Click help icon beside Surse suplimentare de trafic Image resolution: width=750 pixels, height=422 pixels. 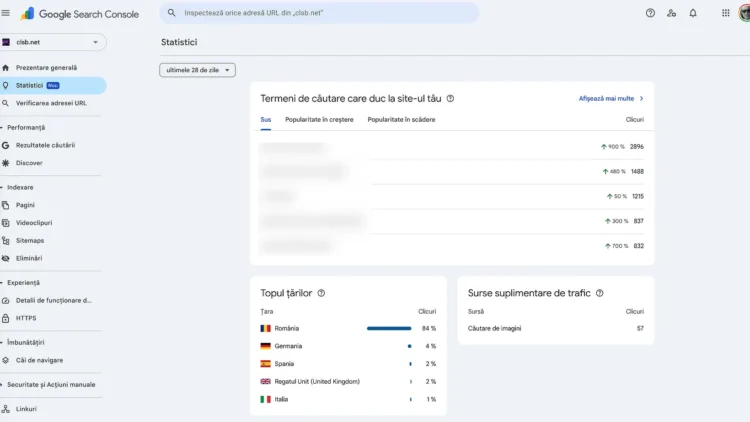pos(600,293)
